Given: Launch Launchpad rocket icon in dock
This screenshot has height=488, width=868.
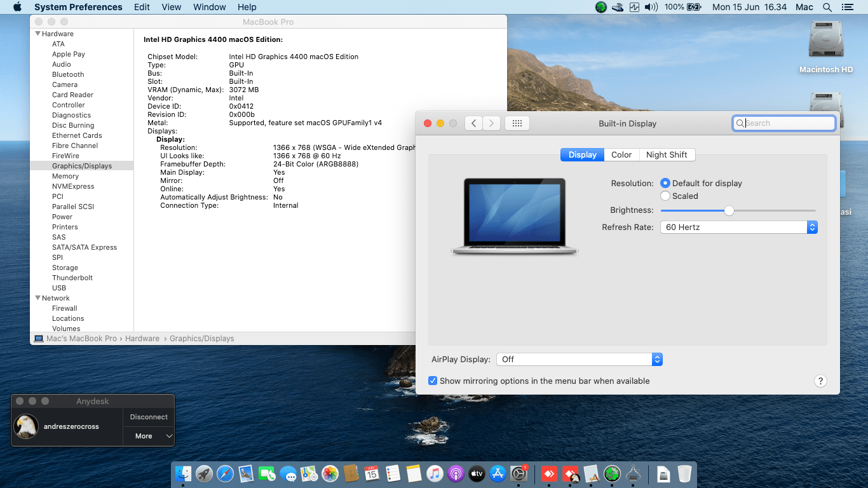Looking at the screenshot, I should pos(204,473).
